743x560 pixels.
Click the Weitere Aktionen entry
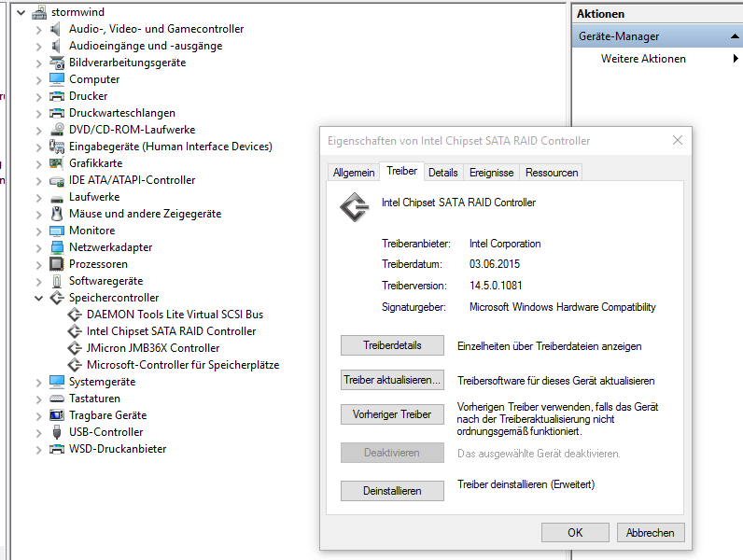click(x=643, y=59)
